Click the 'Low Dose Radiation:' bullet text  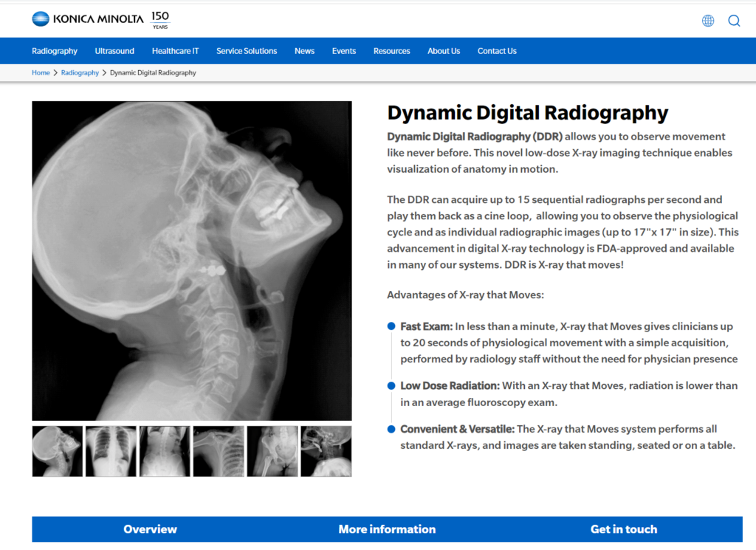tap(450, 385)
